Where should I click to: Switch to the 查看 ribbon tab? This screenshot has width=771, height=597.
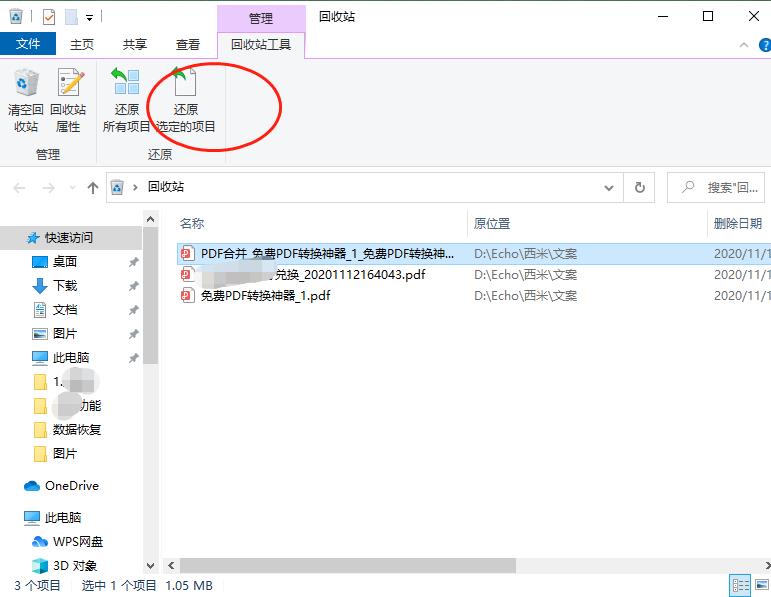click(x=188, y=45)
